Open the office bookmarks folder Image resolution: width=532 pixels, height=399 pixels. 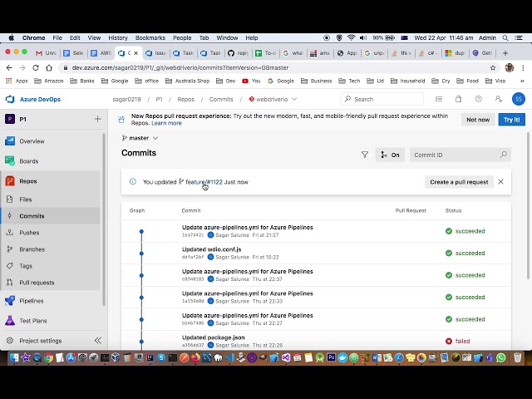(146, 81)
